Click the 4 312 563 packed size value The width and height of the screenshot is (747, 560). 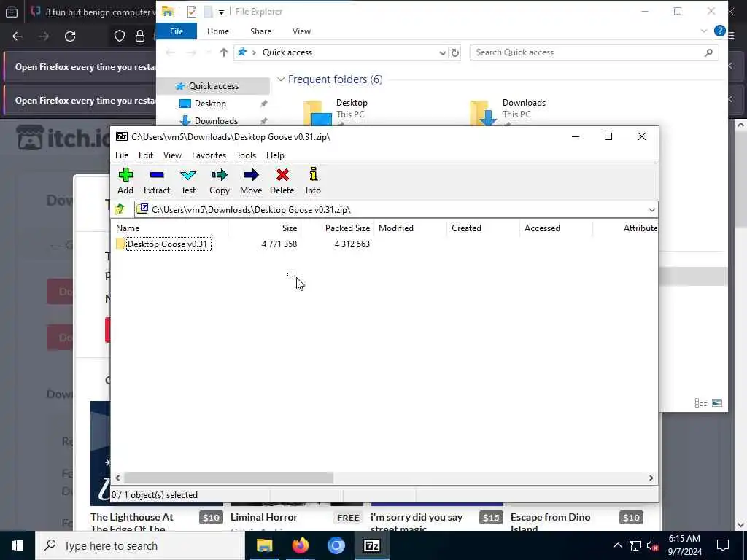(x=352, y=244)
